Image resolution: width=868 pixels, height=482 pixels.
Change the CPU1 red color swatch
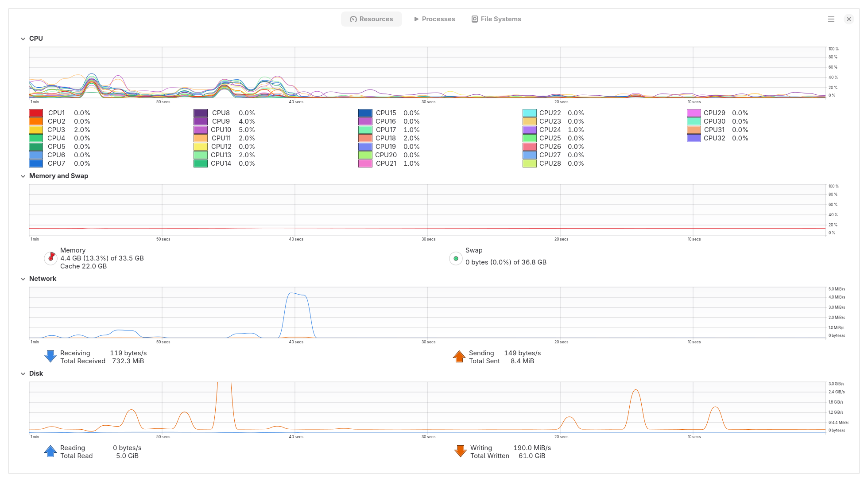click(x=36, y=113)
